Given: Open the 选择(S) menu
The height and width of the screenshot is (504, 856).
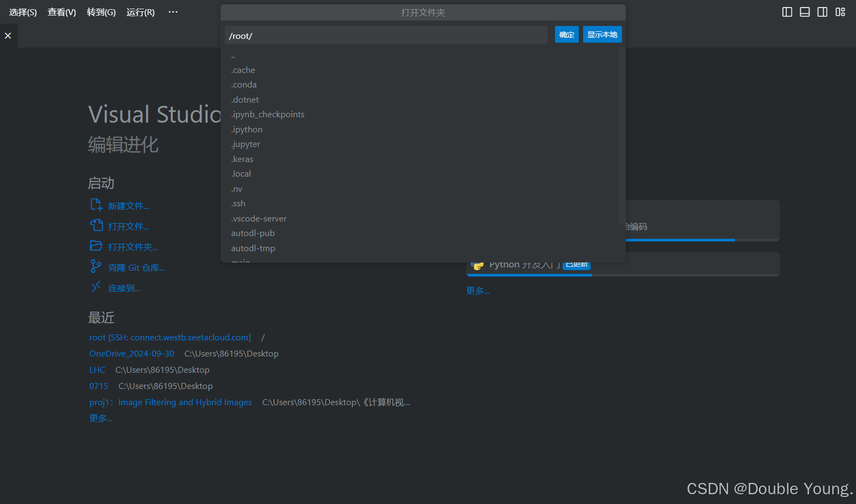Looking at the screenshot, I should tap(23, 12).
